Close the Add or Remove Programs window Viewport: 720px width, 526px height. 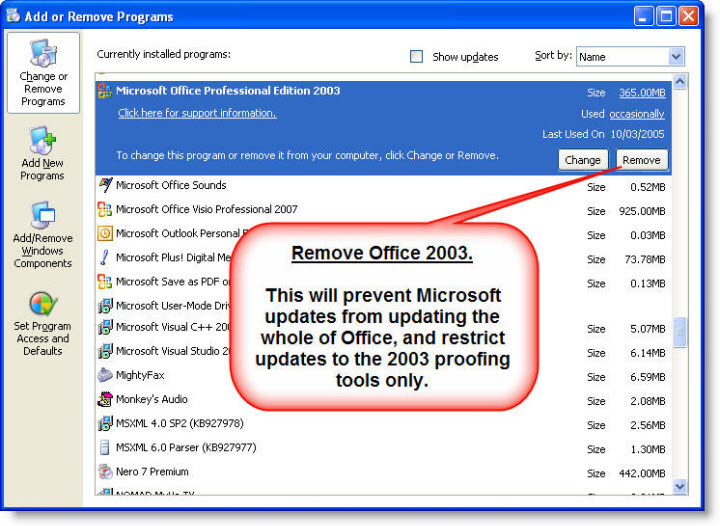pyautogui.click(x=688, y=16)
